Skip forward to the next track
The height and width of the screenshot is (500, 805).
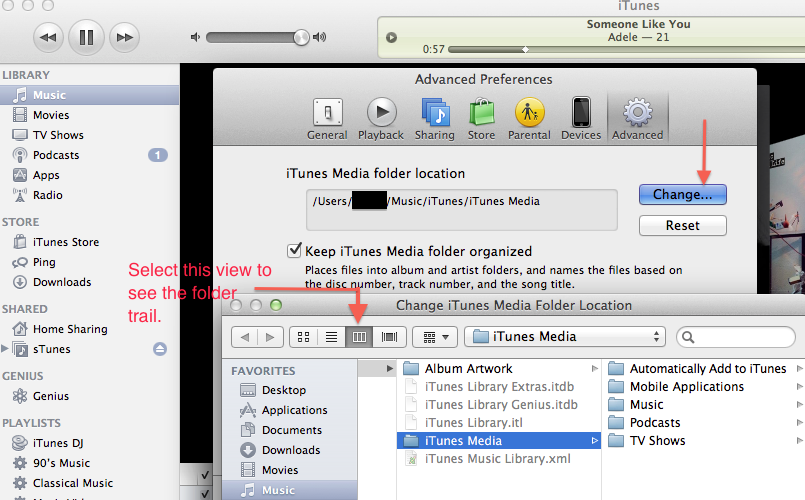coord(124,37)
